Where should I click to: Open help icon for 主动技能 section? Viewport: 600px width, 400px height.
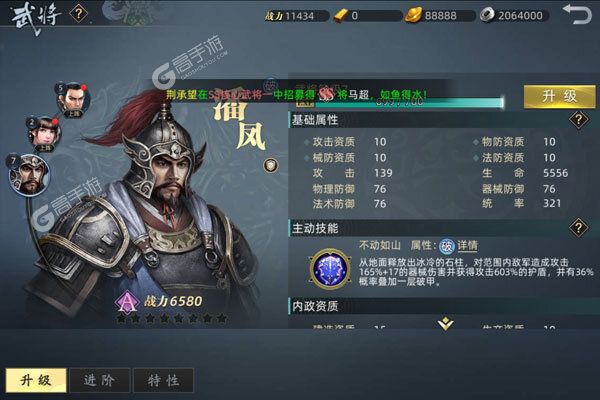(578, 228)
